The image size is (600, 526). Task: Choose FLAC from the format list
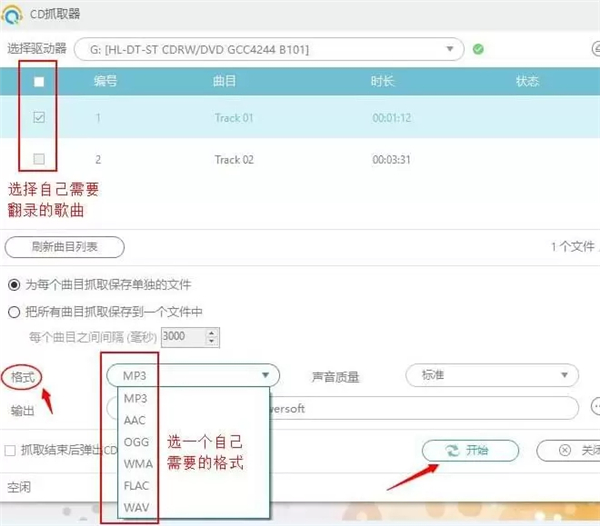pyautogui.click(x=136, y=485)
